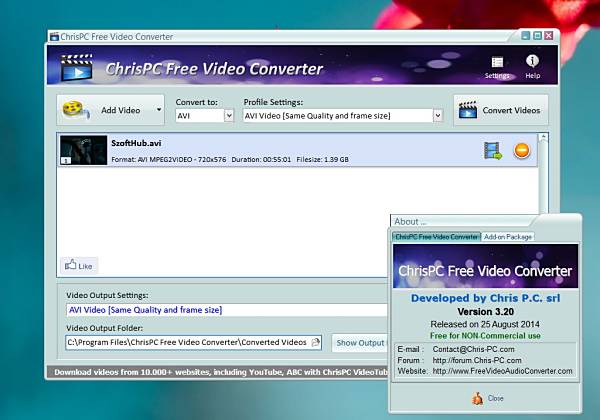
Task: Open the Convert to format dropdown
Action: tap(229, 116)
